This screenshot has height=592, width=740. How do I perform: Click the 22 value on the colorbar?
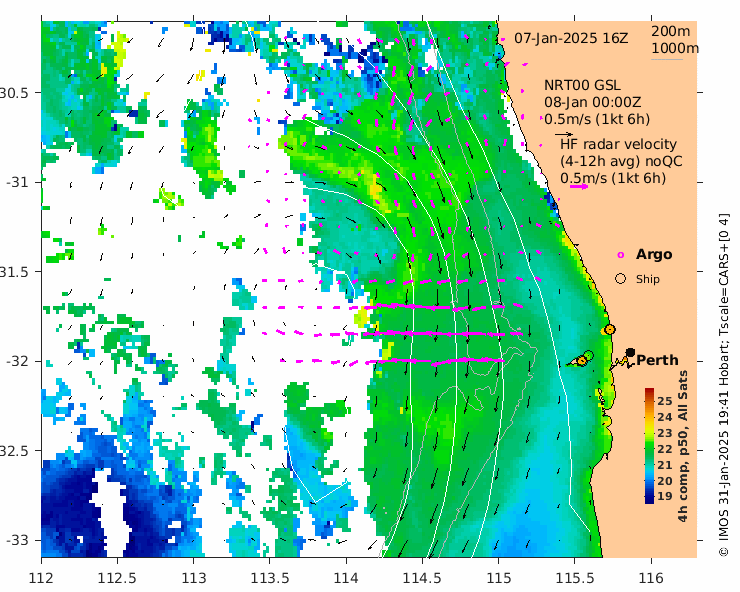click(x=664, y=449)
